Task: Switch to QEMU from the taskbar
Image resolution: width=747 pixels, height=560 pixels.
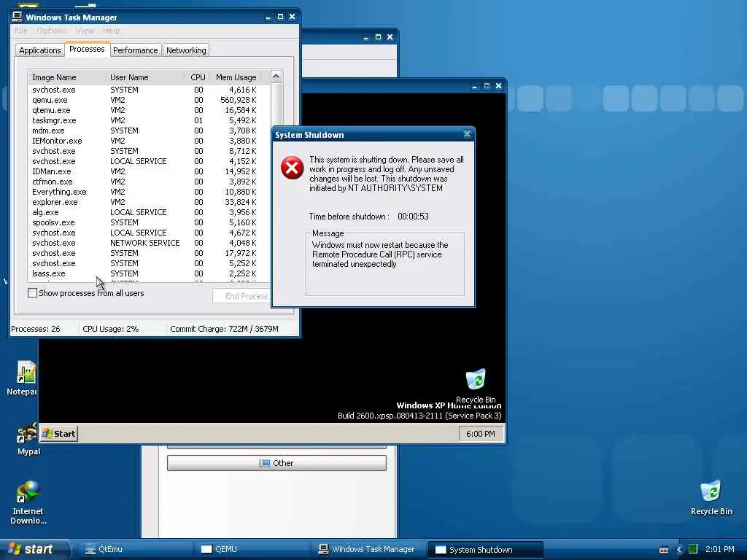Action: [252, 550]
